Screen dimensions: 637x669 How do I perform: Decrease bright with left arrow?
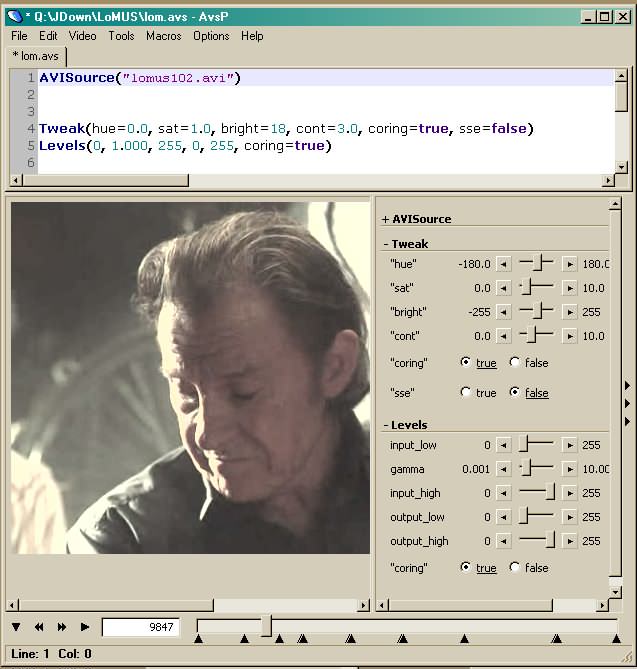[503, 312]
